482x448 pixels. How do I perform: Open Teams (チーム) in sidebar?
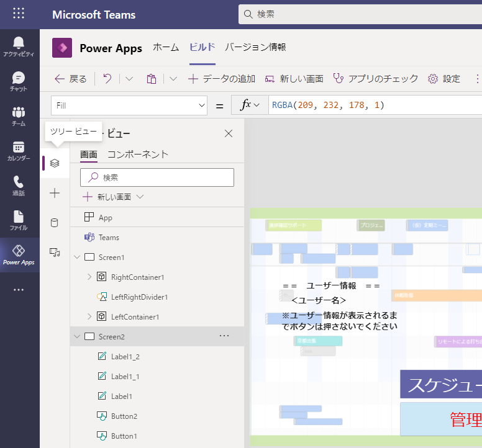pos(19,116)
